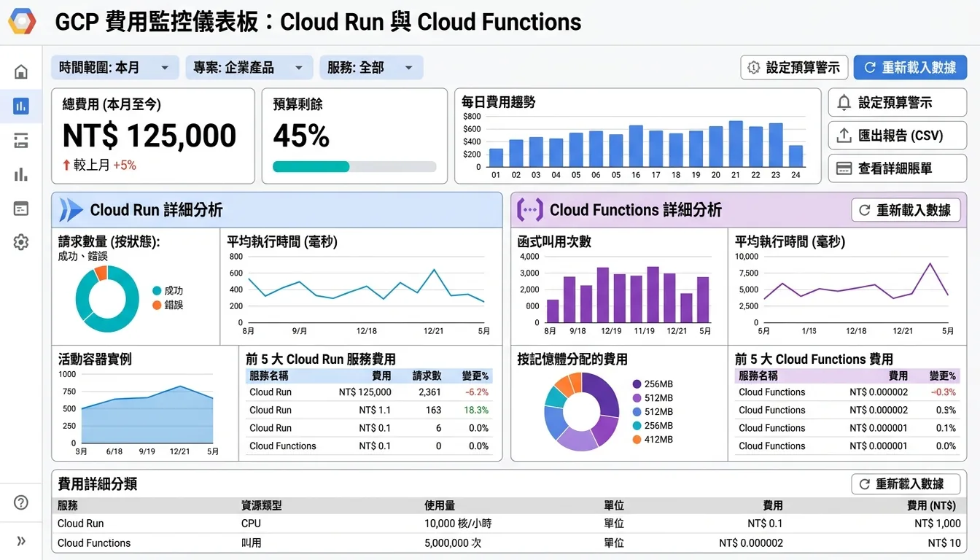This screenshot has width=980, height=560.
Task: Click the 較上月 +5% text
Action: pyautogui.click(x=105, y=165)
